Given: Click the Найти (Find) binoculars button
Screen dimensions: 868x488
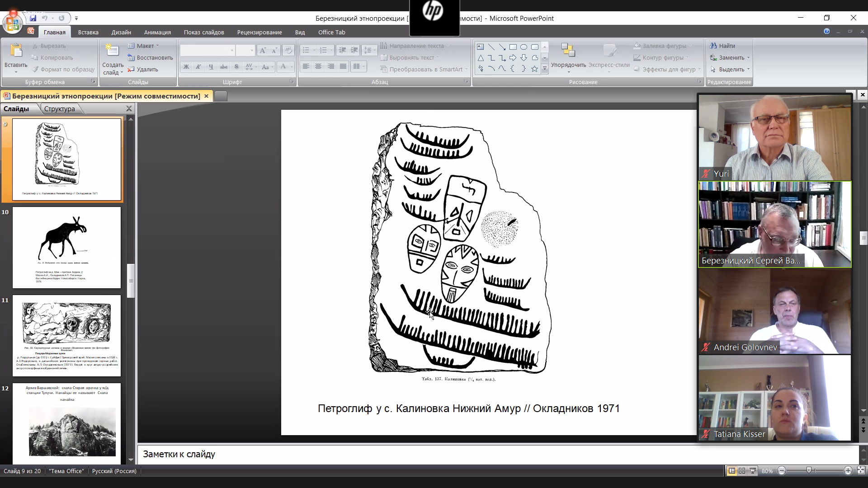Looking at the screenshot, I should pos(722,46).
